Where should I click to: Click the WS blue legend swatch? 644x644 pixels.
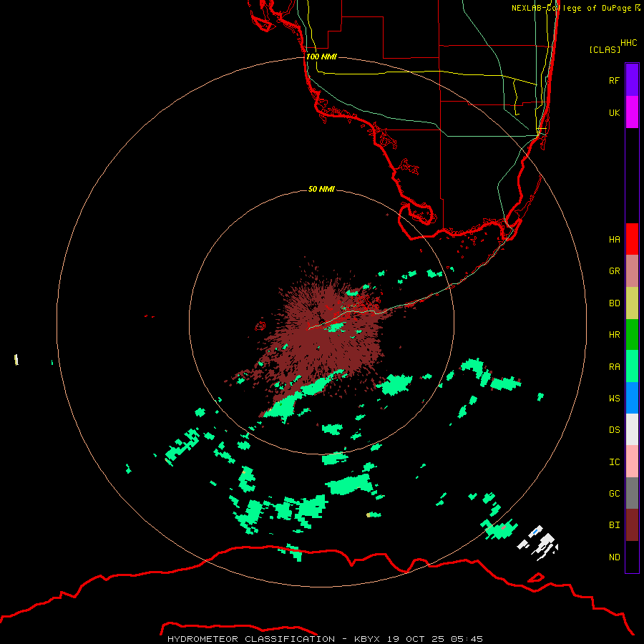click(632, 398)
